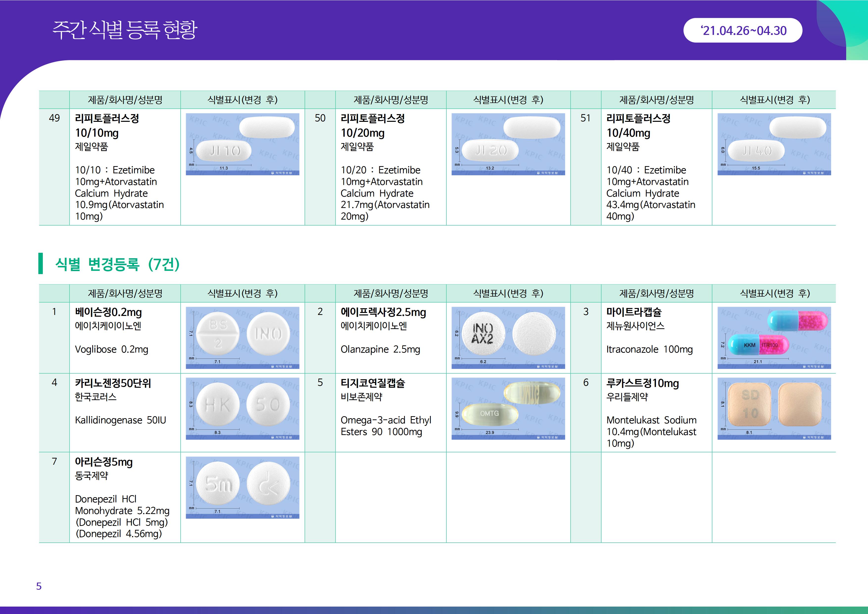The image size is (868, 614).
Task: Click the 리피토플러스정 10/40mg pill image
Action: 774,144
